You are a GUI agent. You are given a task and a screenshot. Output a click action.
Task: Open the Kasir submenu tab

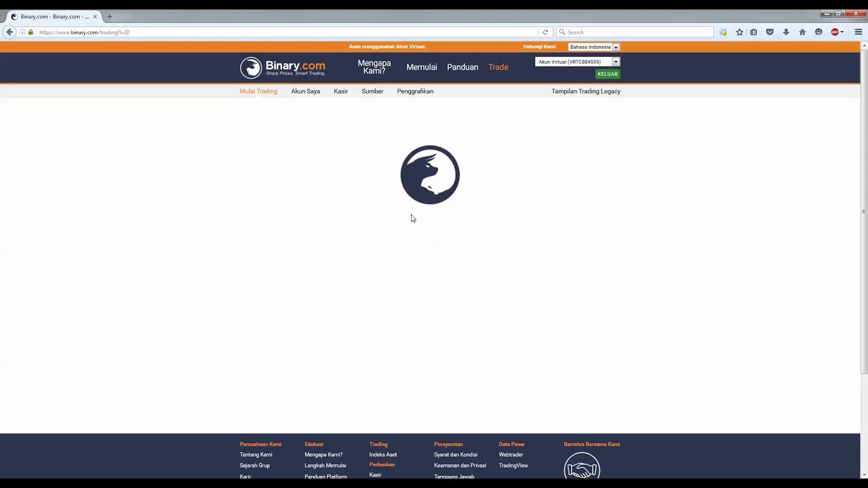[x=340, y=91]
